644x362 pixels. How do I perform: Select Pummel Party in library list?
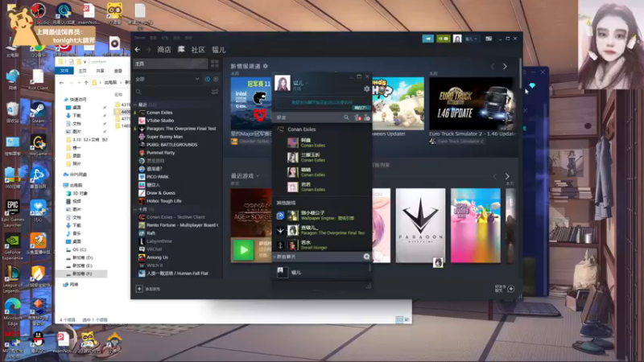[x=160, y=153]
